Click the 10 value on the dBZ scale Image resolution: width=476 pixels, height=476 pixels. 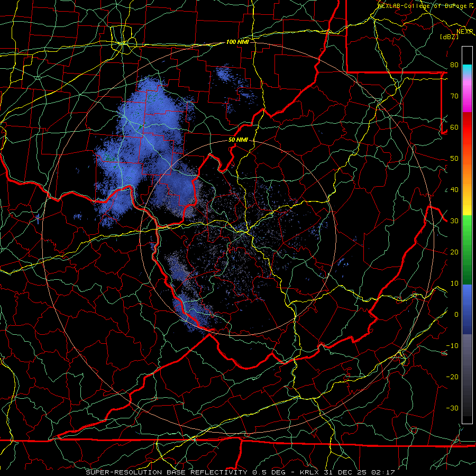[x=454, y=283]
